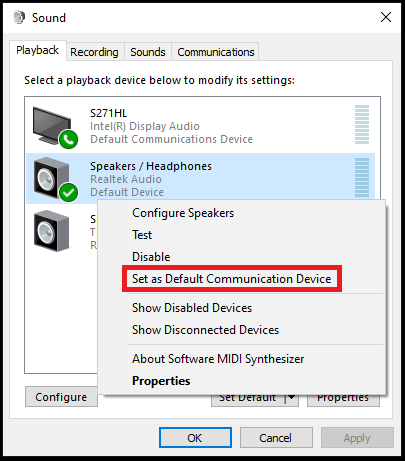Click the Speakers / Headphones level meter
The height and width of the screenshot is (461, 405).
(362, 177)
